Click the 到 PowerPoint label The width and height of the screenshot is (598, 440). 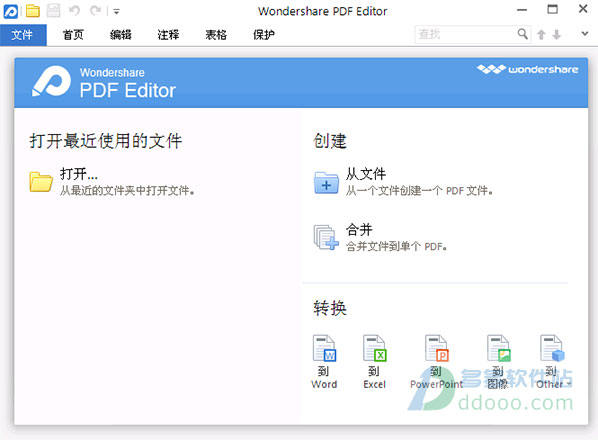pos(437,377)
